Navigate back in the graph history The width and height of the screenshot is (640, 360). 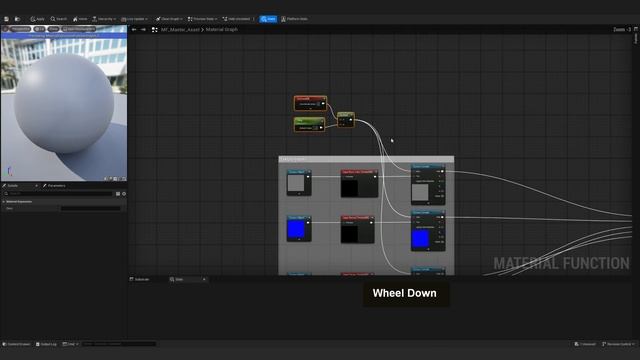(134, 29)
